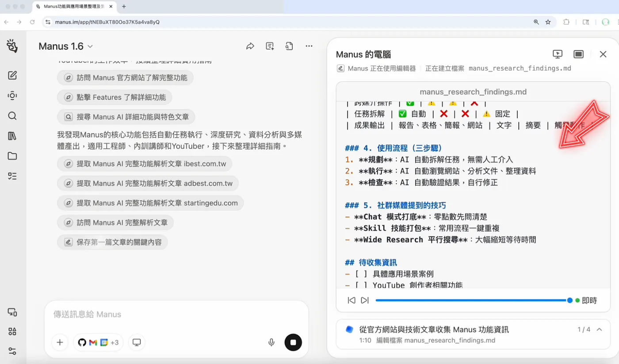Open the three-dot more options menu

(309, 46)
